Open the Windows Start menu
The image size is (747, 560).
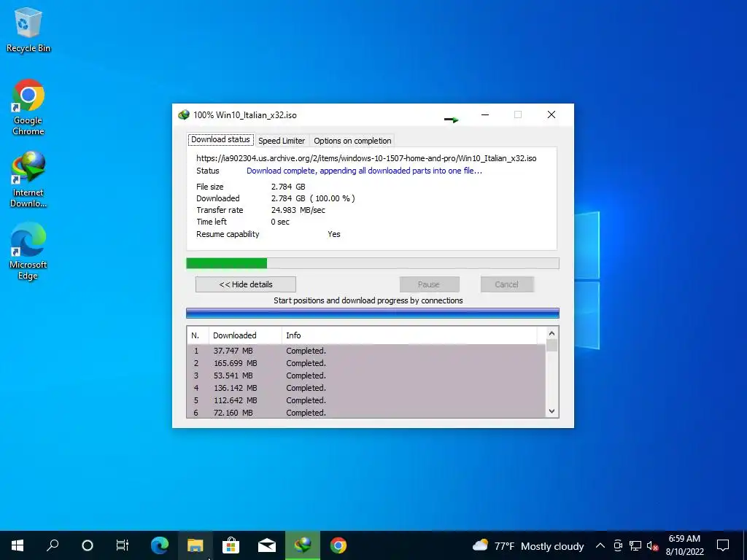coord(18,545)
